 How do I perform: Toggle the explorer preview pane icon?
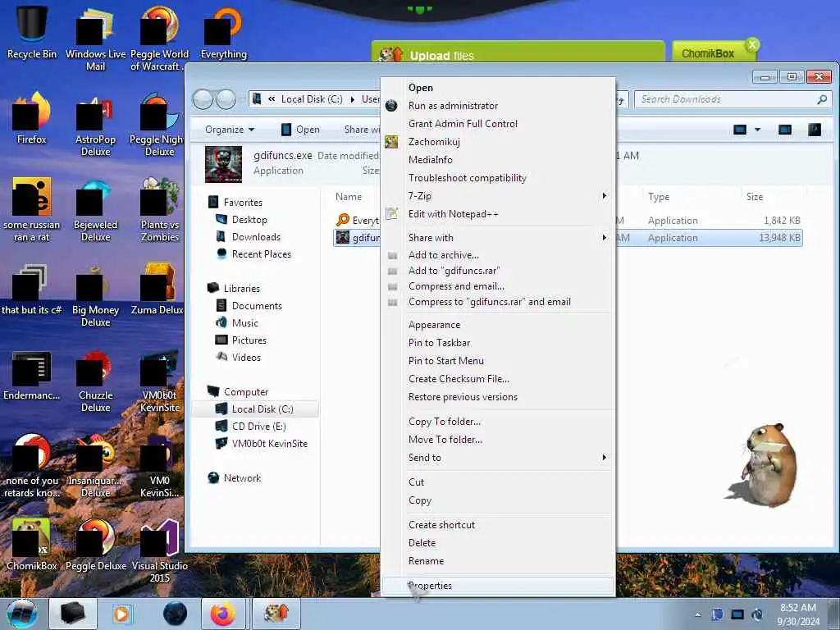(785, 130)
